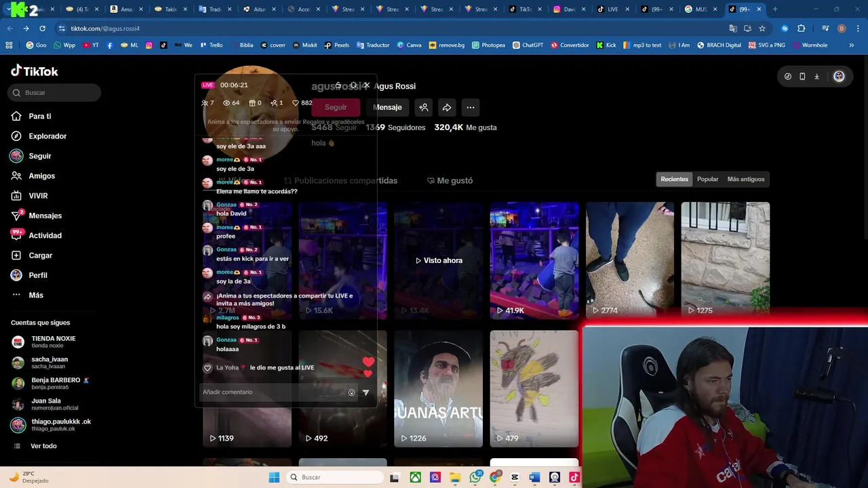Click the TikTok profile avatar top right
Screen dimensions: 868x488
(839, 77)
